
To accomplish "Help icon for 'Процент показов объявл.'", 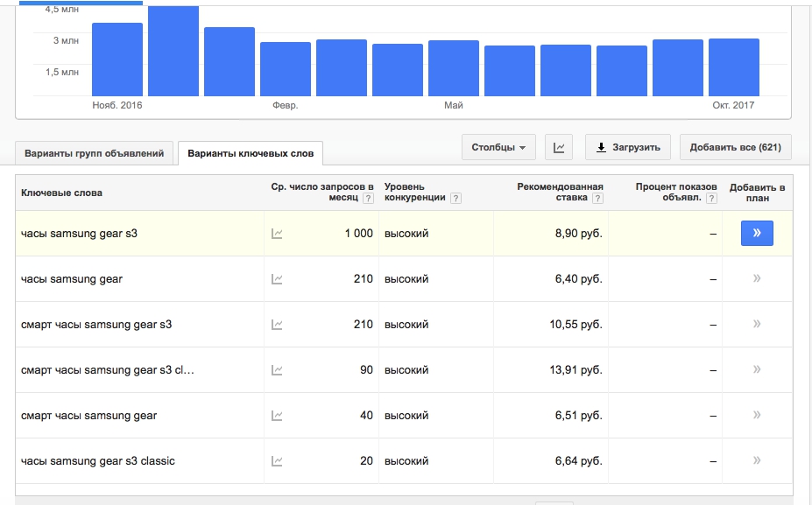I will [712, 198].
